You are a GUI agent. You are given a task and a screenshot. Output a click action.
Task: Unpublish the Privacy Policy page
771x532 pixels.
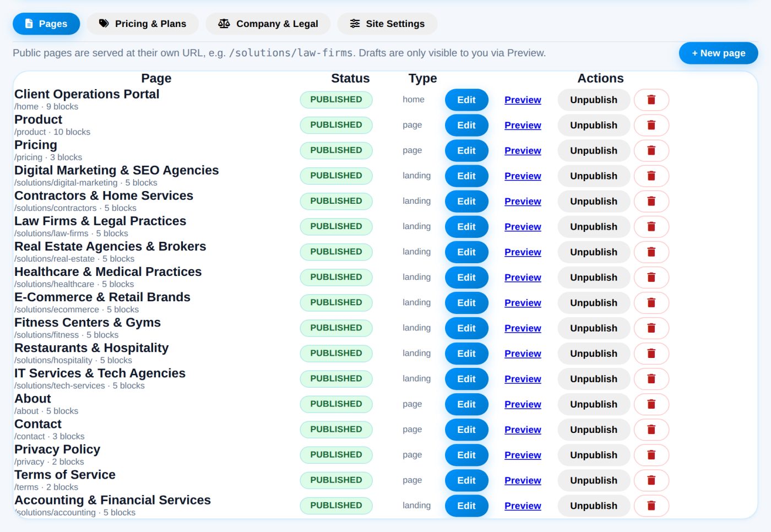[594, 454]
